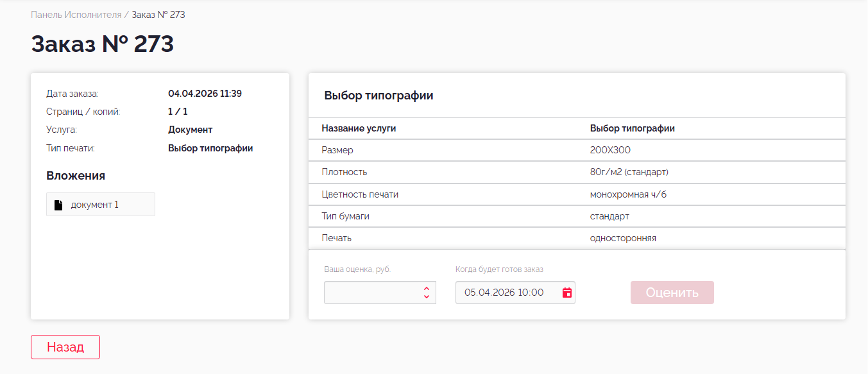Open the Панель Исполнителя breadcrumb link

76,14
